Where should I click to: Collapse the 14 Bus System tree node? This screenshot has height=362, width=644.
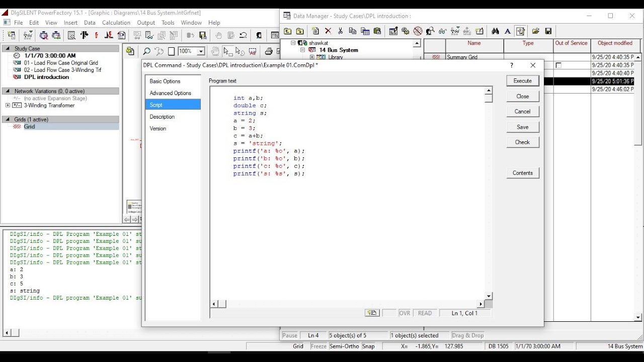tap(302, 50)
